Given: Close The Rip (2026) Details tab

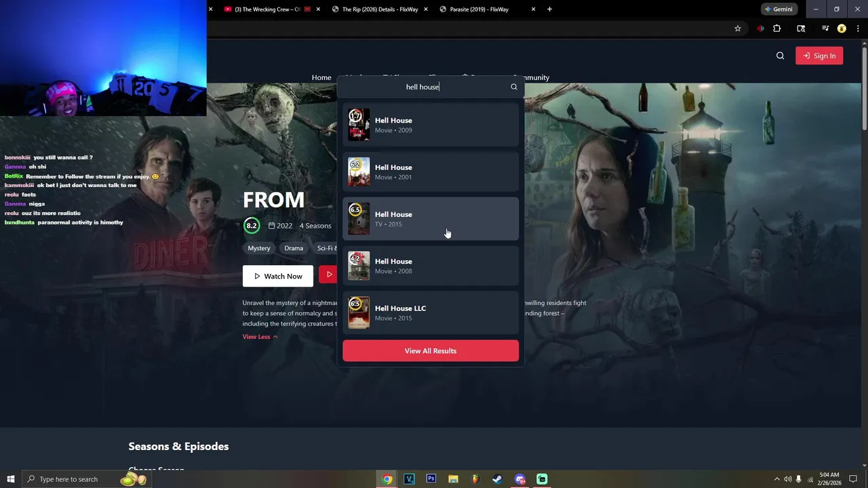Looking at the screenshot, I should (x=425, y=9).
